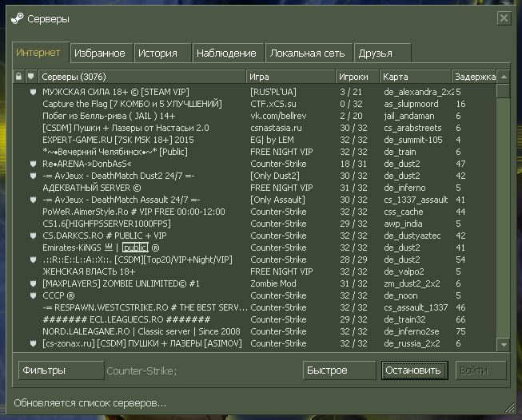The height and width of the screenshot is (420, 522).
Task: Select Побег из Белль-рива JAIL server
Action: click(254, 116)
